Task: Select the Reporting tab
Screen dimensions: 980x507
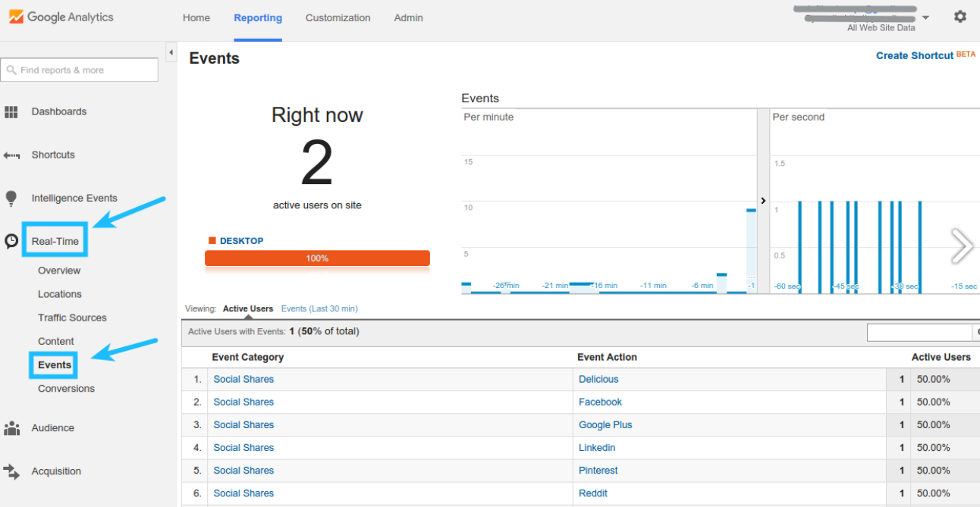Action: tap(258, 17)
